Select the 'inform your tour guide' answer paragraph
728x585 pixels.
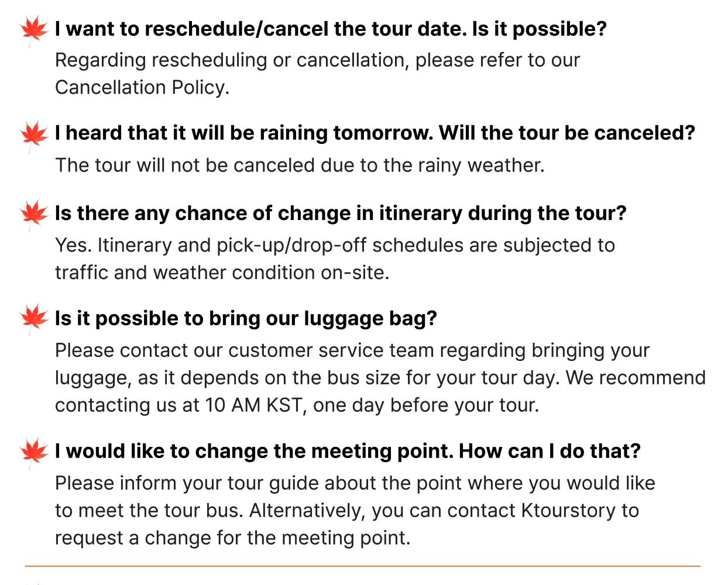click(355, 510)
